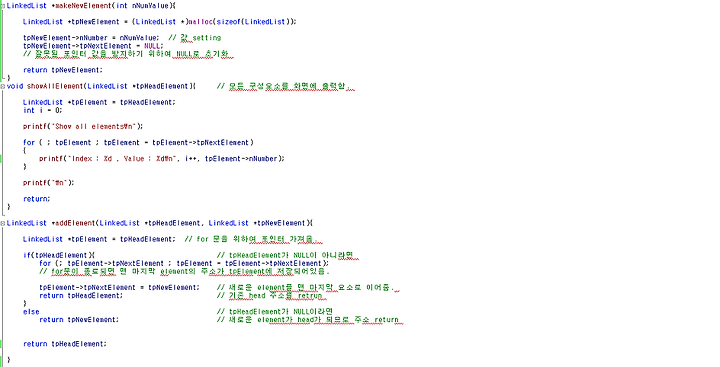Click the 'for 문을 위하여 포인터 가져옴' comment
720x367 pixels.
[x=254, y=239]
